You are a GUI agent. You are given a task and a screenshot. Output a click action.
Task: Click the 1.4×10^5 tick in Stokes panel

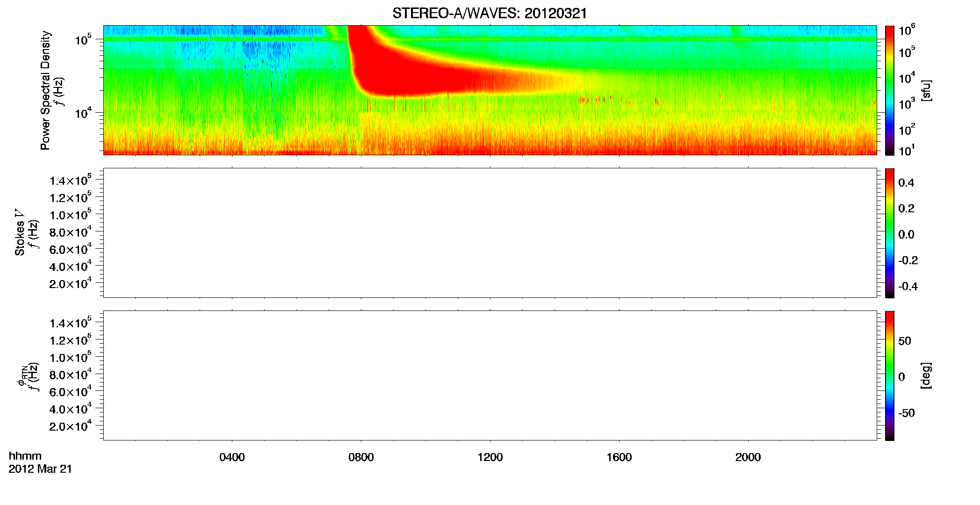[x=70, y=180]
